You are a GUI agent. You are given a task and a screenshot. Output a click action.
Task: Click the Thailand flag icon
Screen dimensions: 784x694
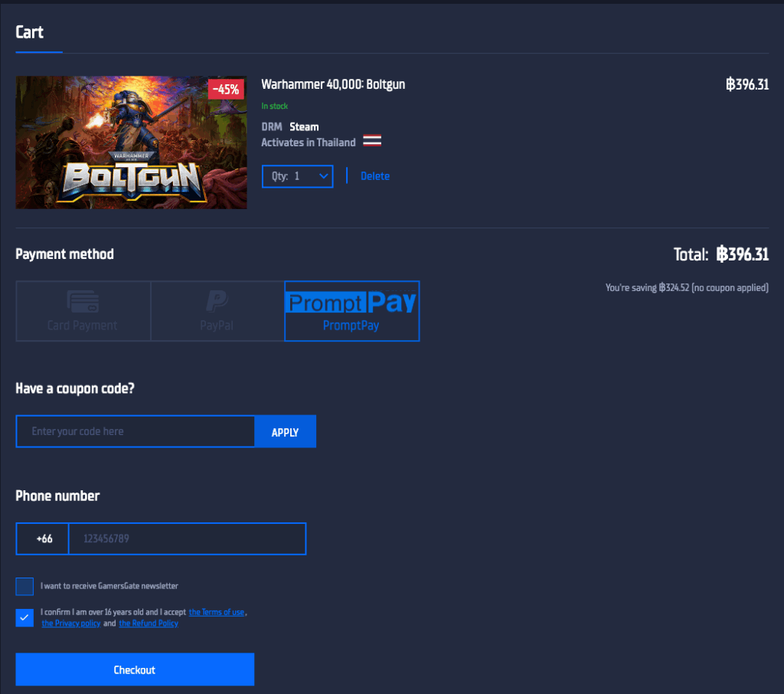372,141
